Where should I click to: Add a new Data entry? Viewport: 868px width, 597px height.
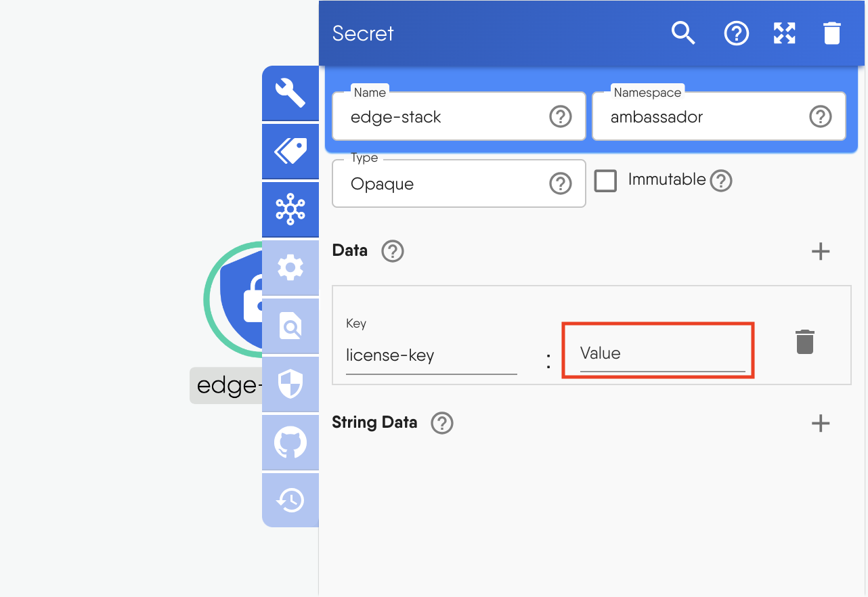(x=821, y=252)
